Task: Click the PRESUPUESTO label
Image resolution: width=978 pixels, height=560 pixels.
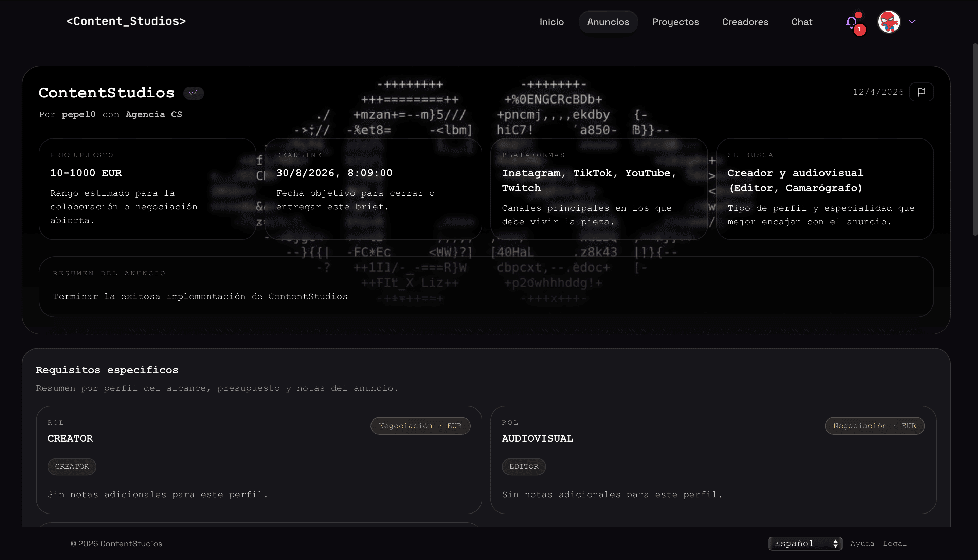Action: coord(82,155)
